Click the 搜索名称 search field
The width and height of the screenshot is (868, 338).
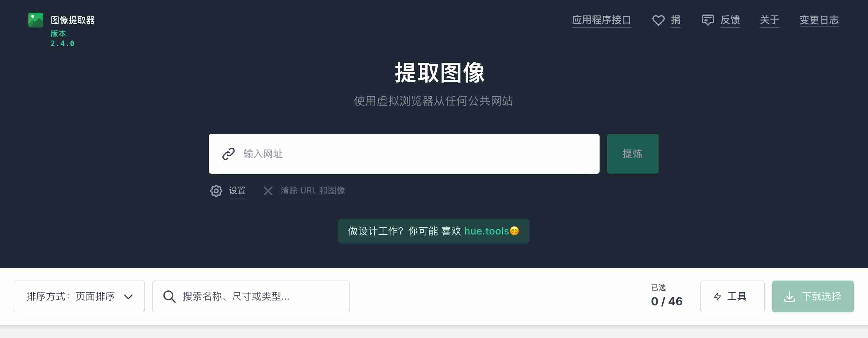pos(251,297)
